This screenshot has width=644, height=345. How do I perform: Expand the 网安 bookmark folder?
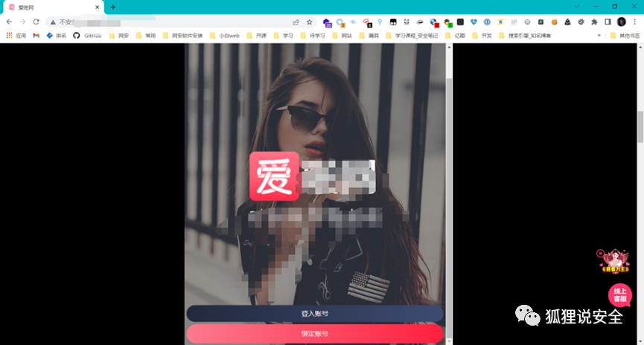[x=119, y=36]
